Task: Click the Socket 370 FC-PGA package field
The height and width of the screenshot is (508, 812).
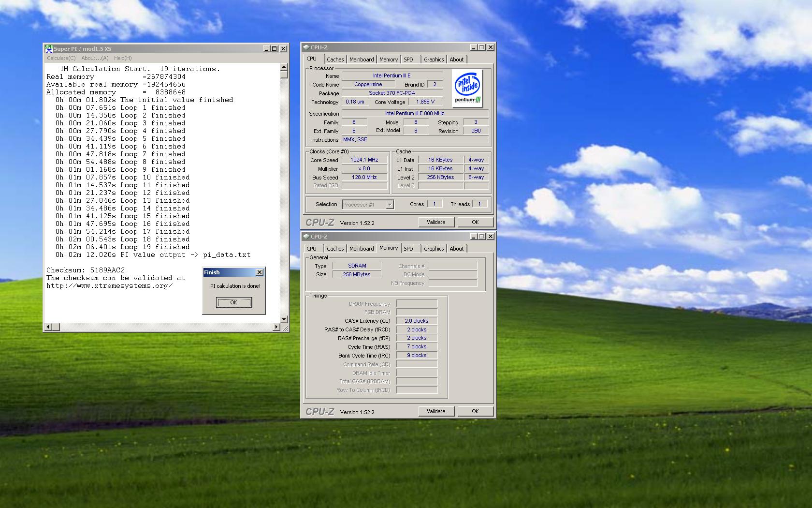Action: (392, 93)
